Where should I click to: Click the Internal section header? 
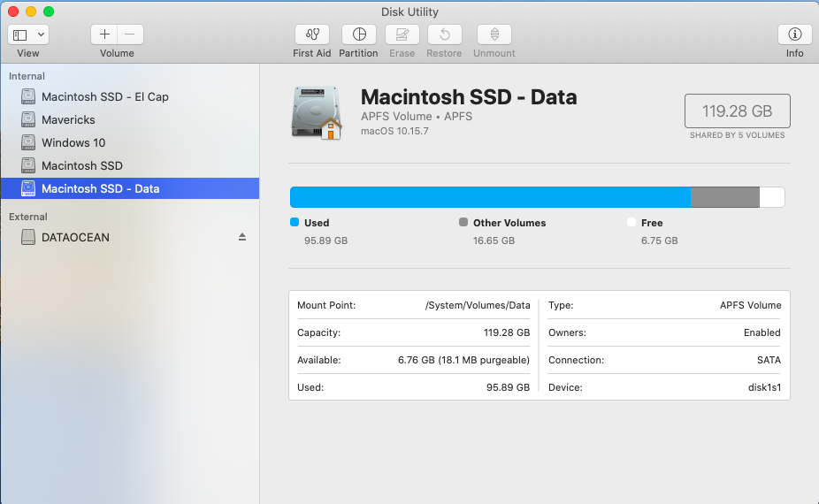pyautogui.click(x=27, y=76)
